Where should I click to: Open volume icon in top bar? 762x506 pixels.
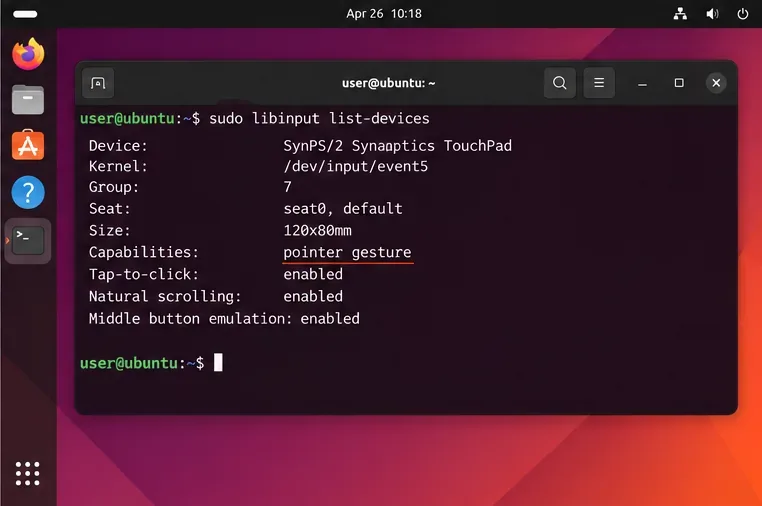point(712,14)
